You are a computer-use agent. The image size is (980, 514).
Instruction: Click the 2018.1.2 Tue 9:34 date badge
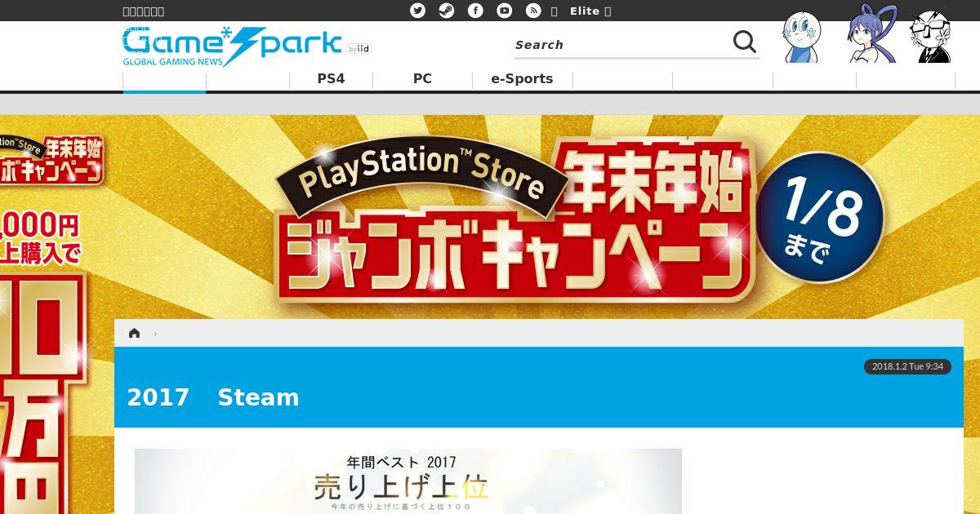(x=907, y=366)
